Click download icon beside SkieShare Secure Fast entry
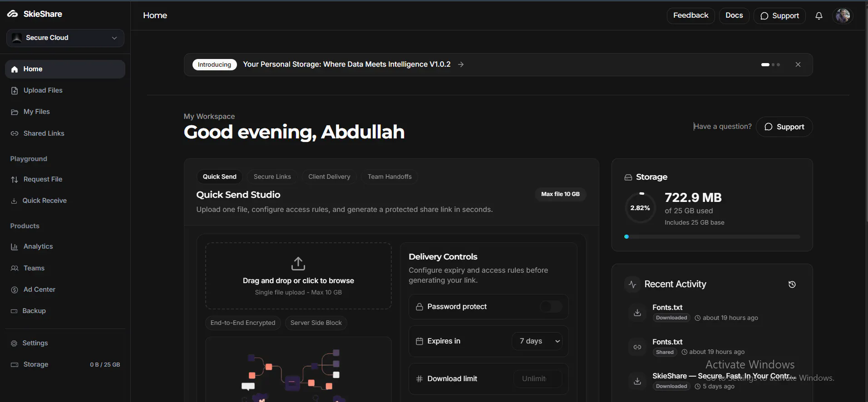 [637, 381]
